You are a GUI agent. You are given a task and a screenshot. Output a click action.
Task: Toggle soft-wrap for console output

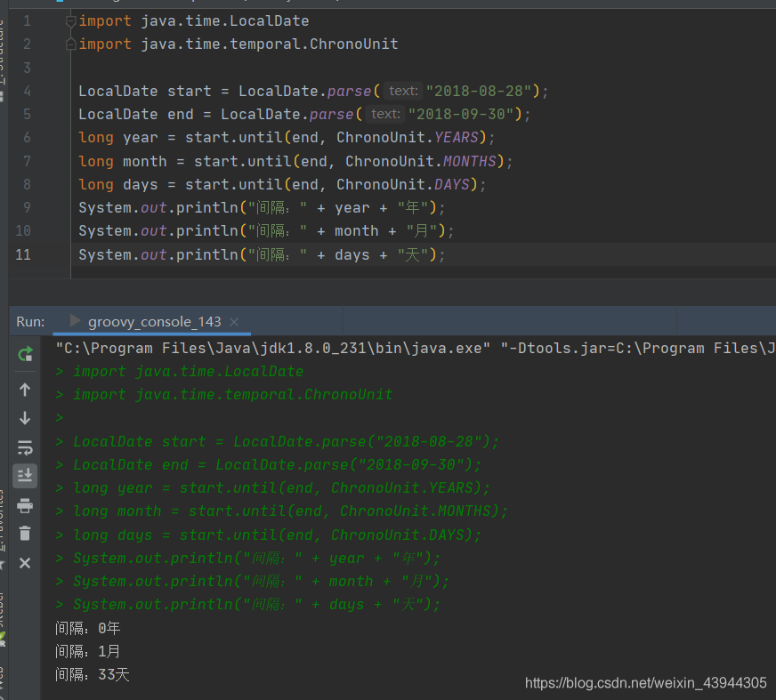tap(25, 447)
